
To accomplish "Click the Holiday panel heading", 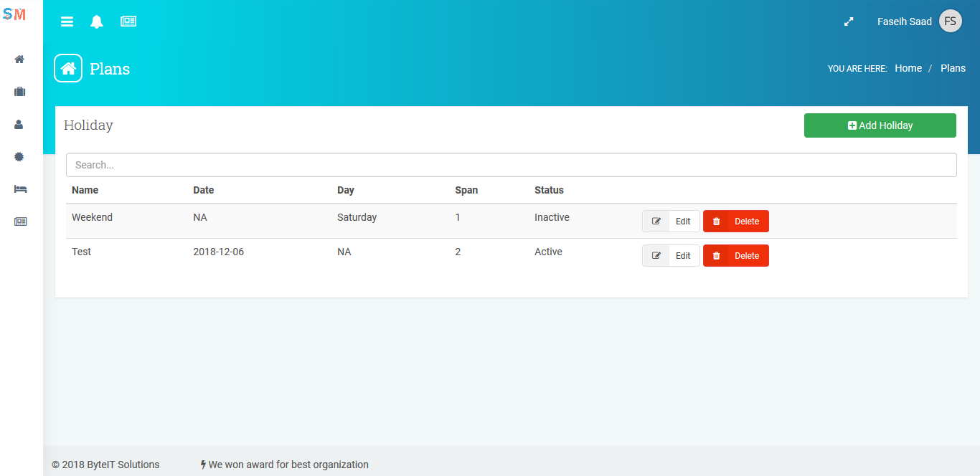I will (x=88, y=125).
